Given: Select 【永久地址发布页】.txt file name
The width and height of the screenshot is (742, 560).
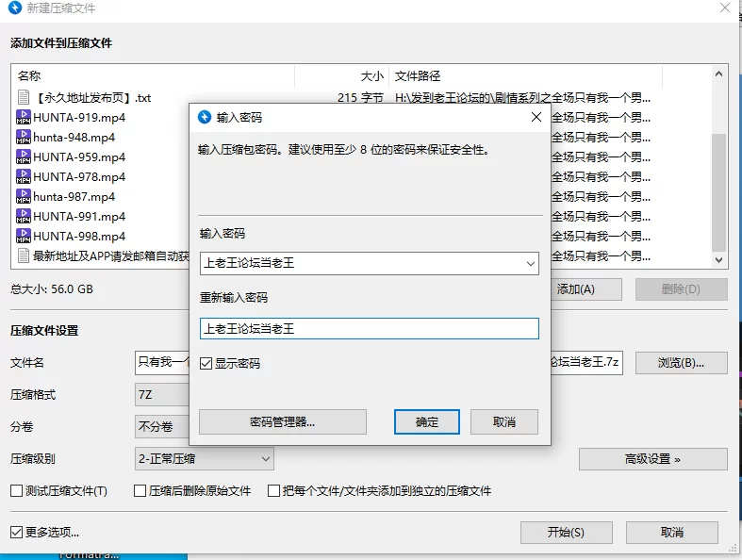Looking at the screenshot, I should tap(92, 98).
